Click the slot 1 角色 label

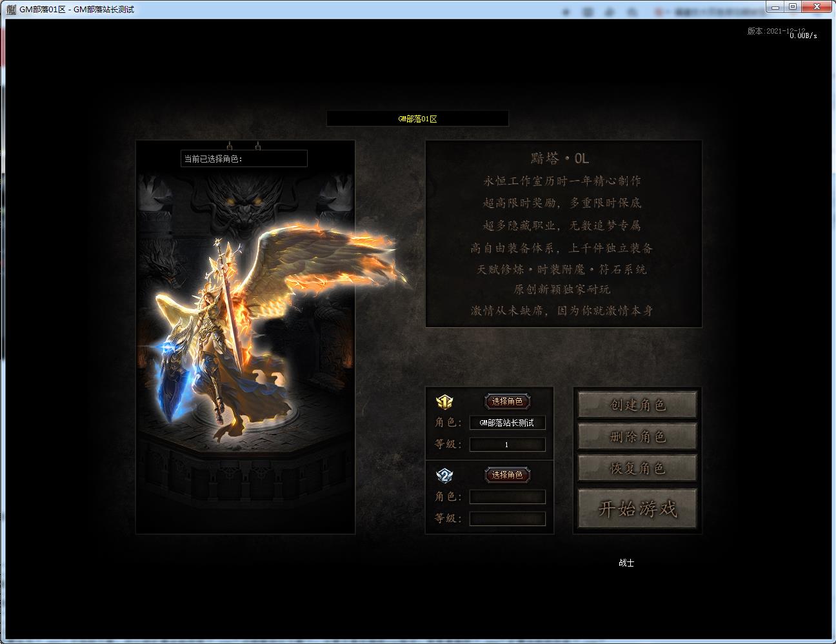click(448, 423)
